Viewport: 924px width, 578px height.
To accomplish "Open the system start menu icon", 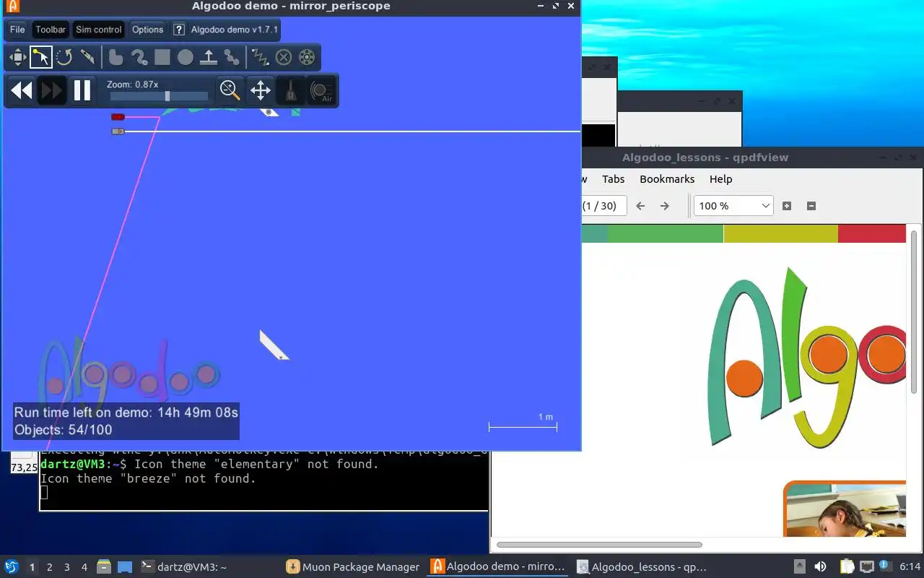I will coord(12,566).
